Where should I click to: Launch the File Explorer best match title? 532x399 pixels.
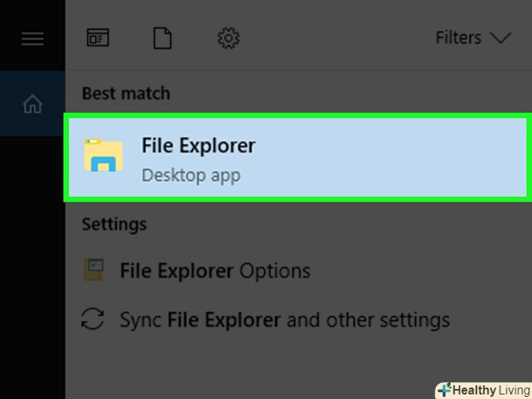click(x=198, y=145)
